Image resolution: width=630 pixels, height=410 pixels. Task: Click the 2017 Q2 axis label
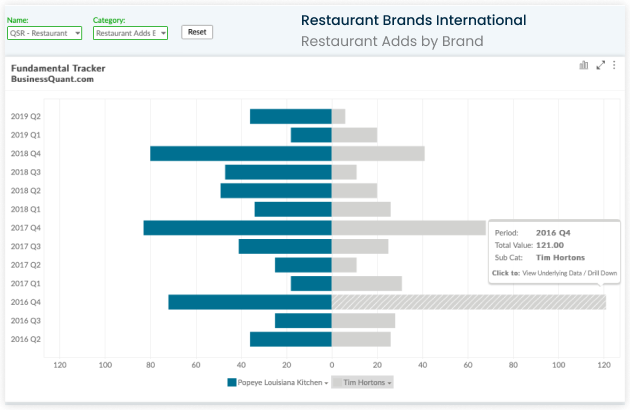pyautogui.click(x=26, y=265)
